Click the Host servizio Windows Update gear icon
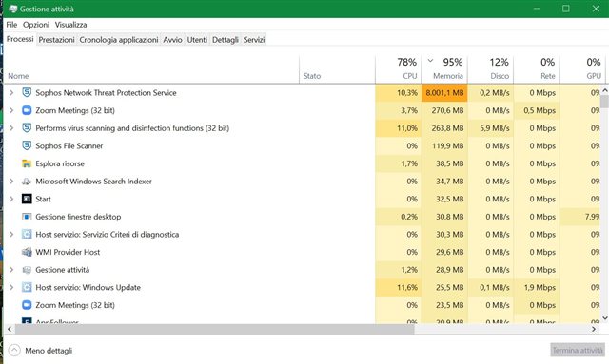The height and width of the screenshot is (364, 609). [27, 287]
